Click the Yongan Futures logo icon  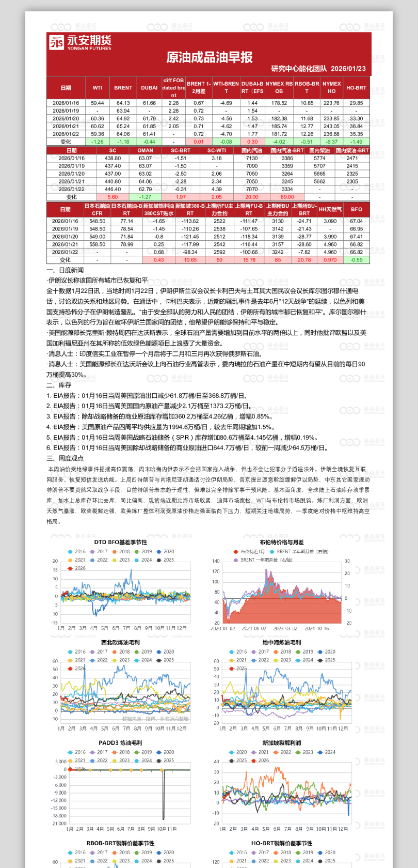click(x=56, y=42)
